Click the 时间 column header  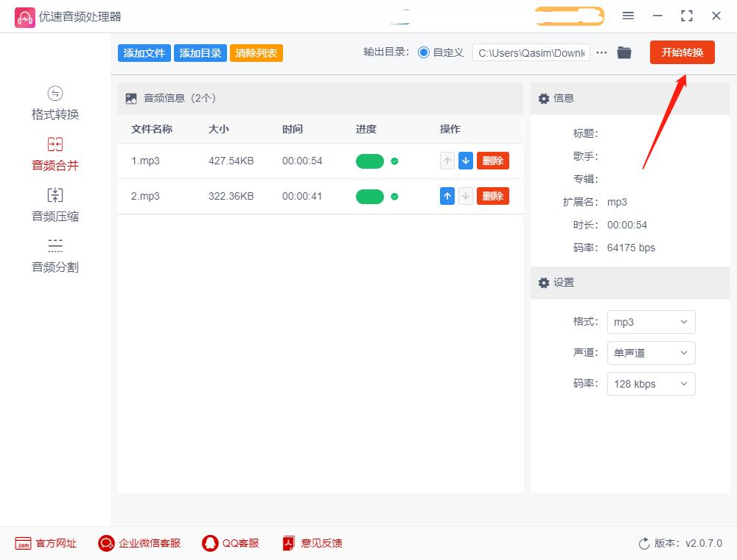click(293, 129)
